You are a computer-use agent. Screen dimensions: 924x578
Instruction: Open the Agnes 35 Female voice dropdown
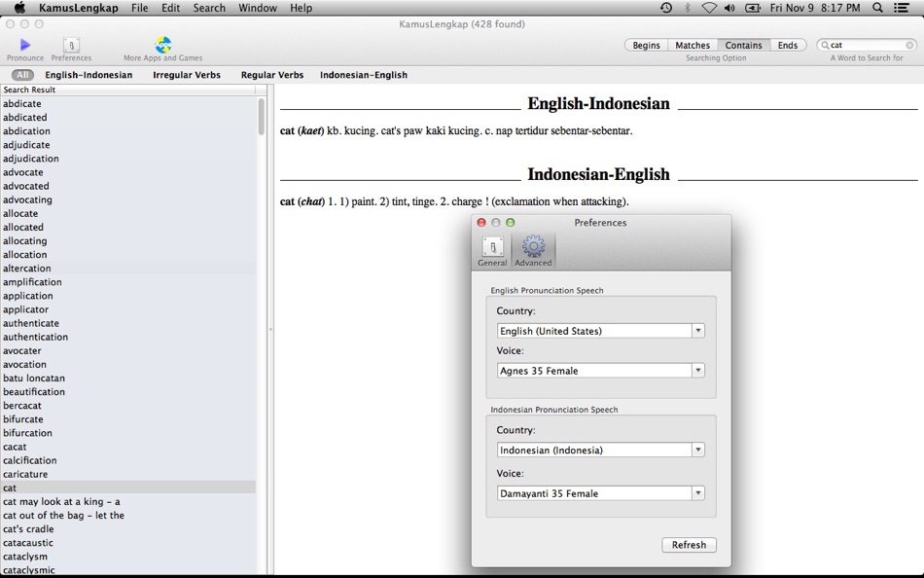pyautogui.click(x=697, y=370)
